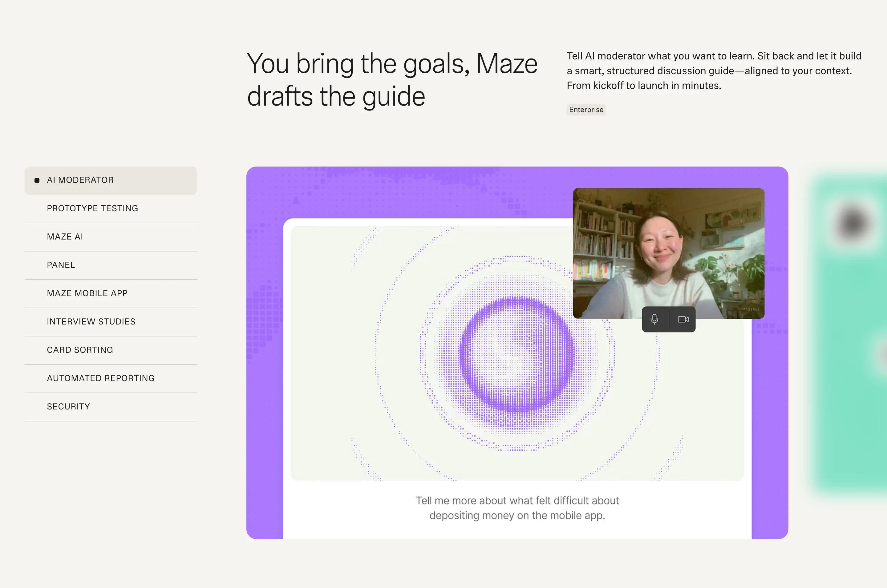This screenshot has width=887, height=588.
Task: Click the paragraph starting "Tell AI moderator what you want"
Action: coord(714,71)
